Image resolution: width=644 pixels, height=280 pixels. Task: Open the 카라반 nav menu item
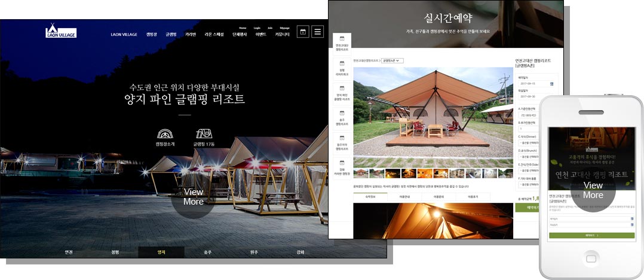(x=191, y=35)
